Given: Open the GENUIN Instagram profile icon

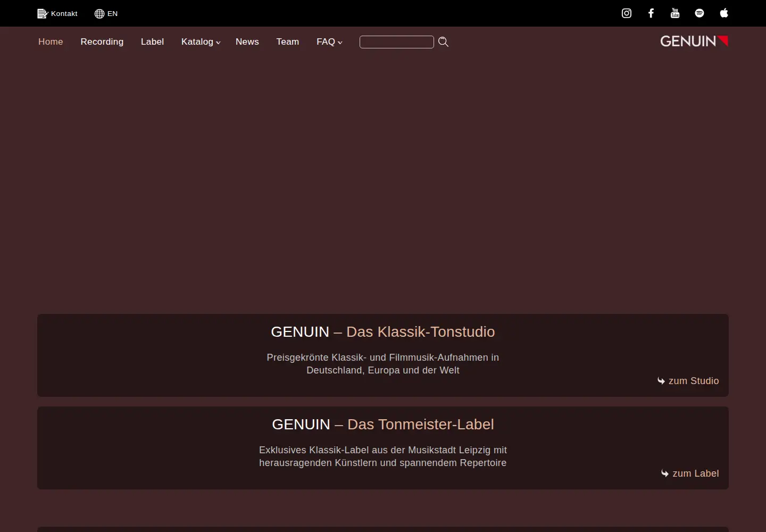Looking at the screenshot, I should [627, 13].
